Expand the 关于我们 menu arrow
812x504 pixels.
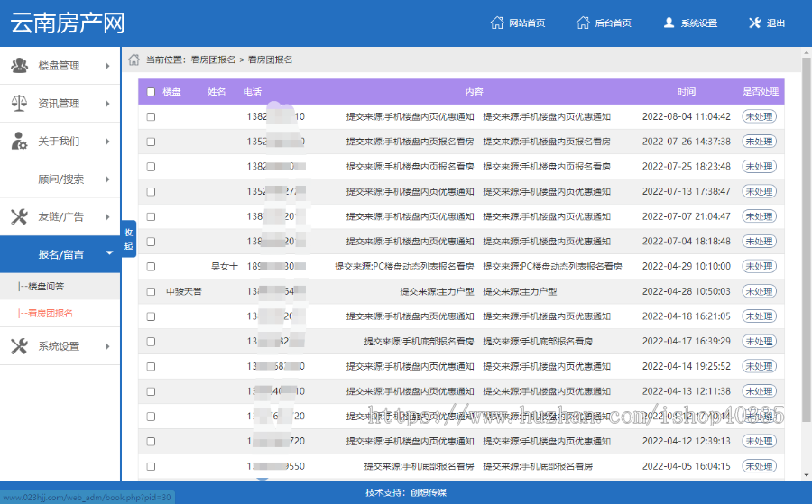pos(107,142)
